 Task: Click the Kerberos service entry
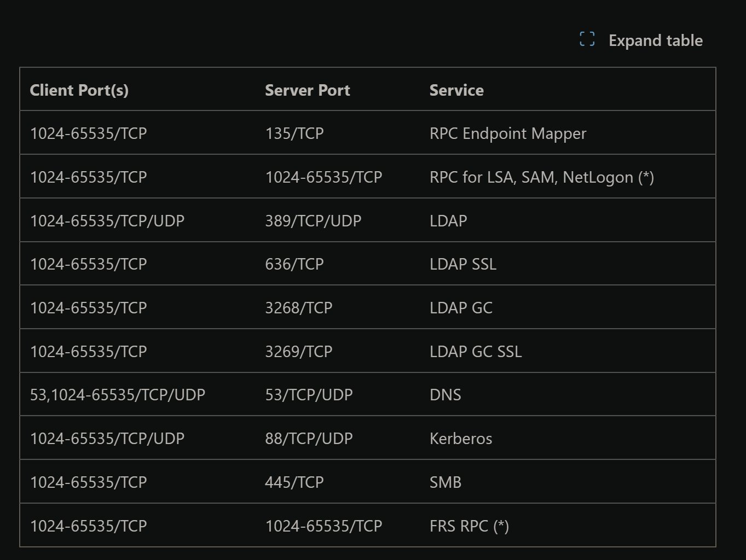coord(460,438)
